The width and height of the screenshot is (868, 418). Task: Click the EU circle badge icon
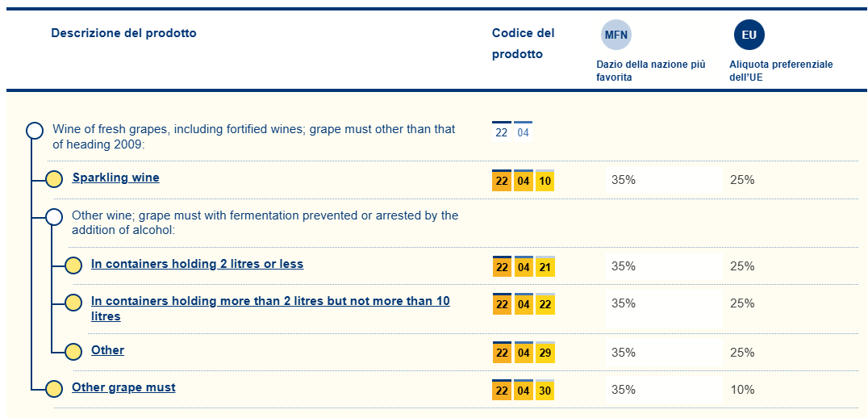[749, 35]
